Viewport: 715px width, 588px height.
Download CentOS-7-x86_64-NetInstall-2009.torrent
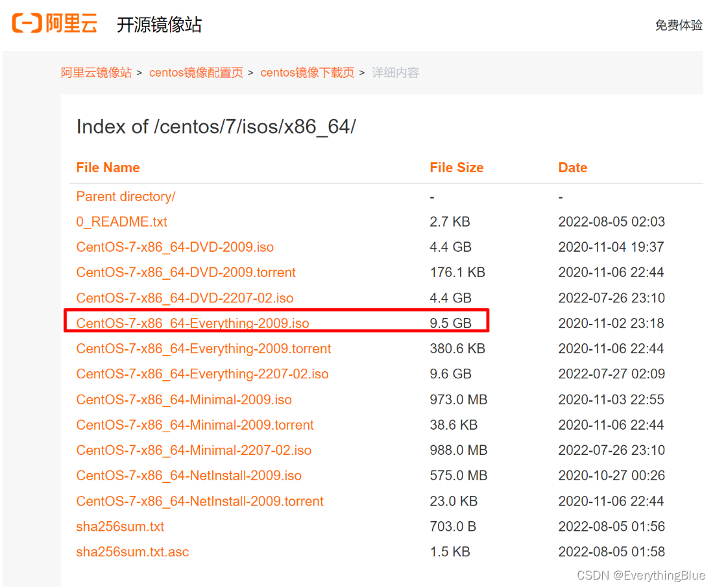(x=200, y=500)
